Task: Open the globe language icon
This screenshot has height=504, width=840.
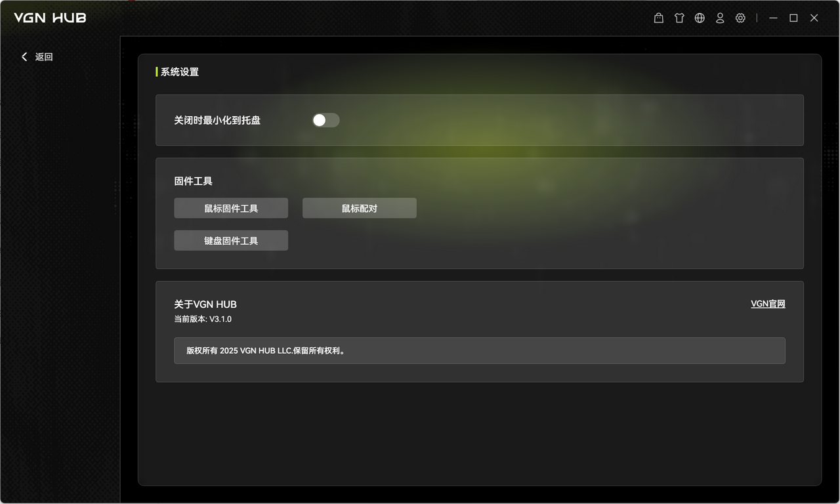Action: point(700,18)
